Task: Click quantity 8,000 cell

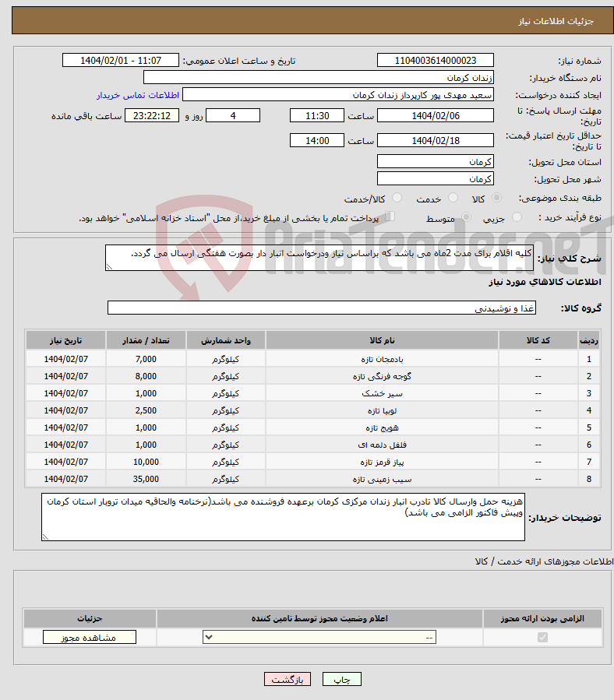Action: tap(146, 376)
